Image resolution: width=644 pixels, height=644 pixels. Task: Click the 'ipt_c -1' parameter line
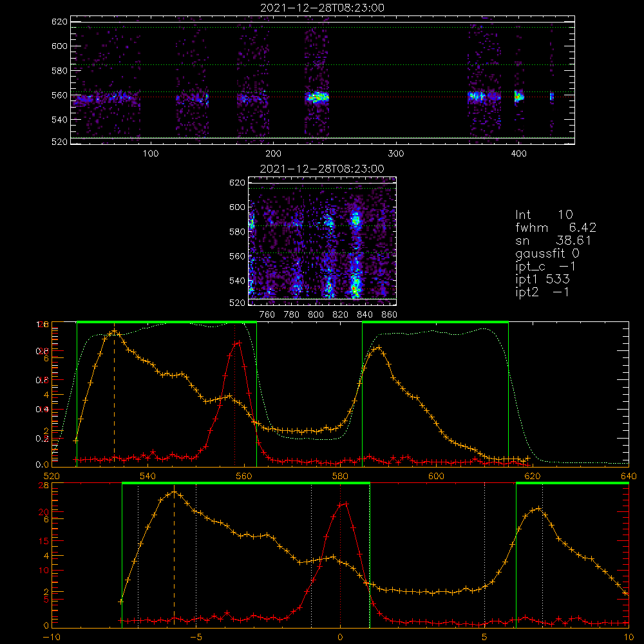pyautogui.click(x=546, y=267)
